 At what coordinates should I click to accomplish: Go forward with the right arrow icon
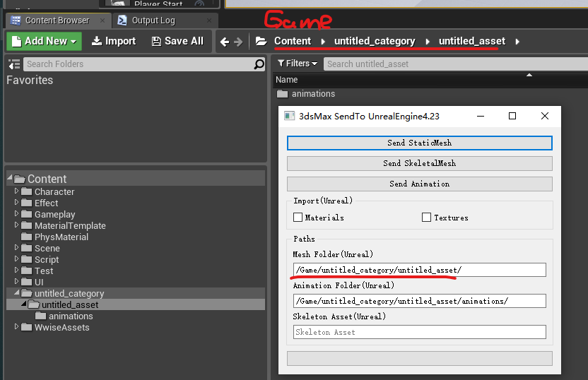[x=238, y=42]
